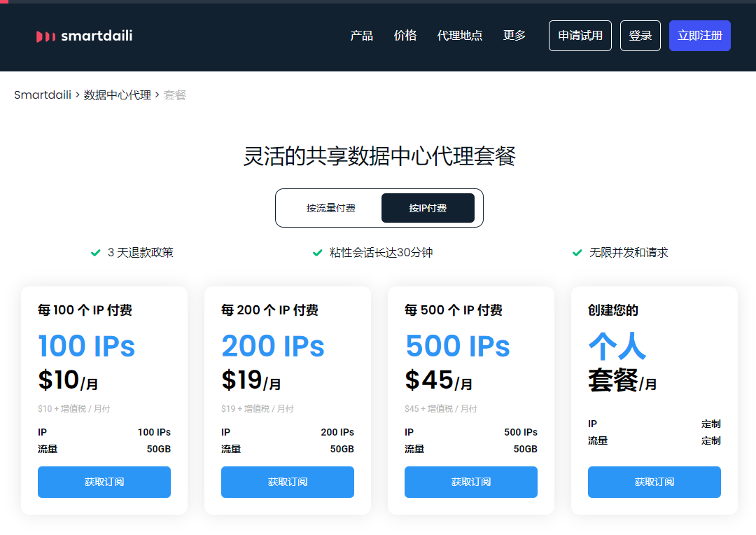Click the 每 100 个 IP 付费 heading
This screenshot has height=535, width=756.
[x=85, y=310]
